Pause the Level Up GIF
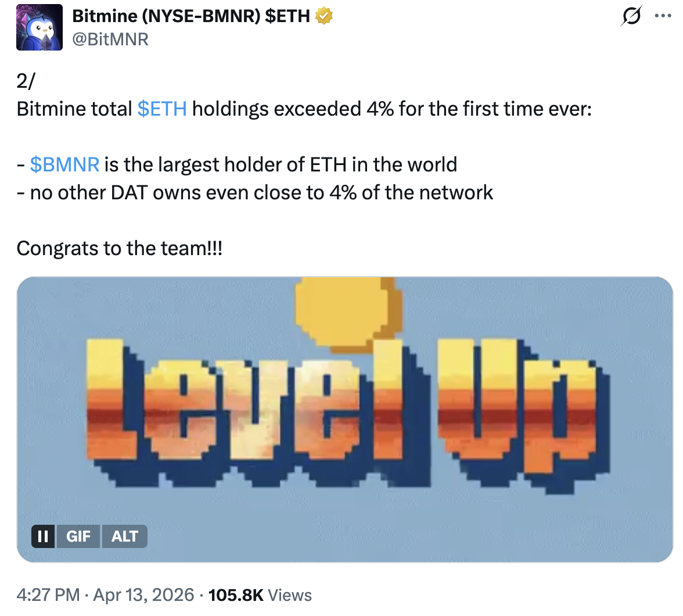This screenshot has height=616, width=683. tap(43, 536)
